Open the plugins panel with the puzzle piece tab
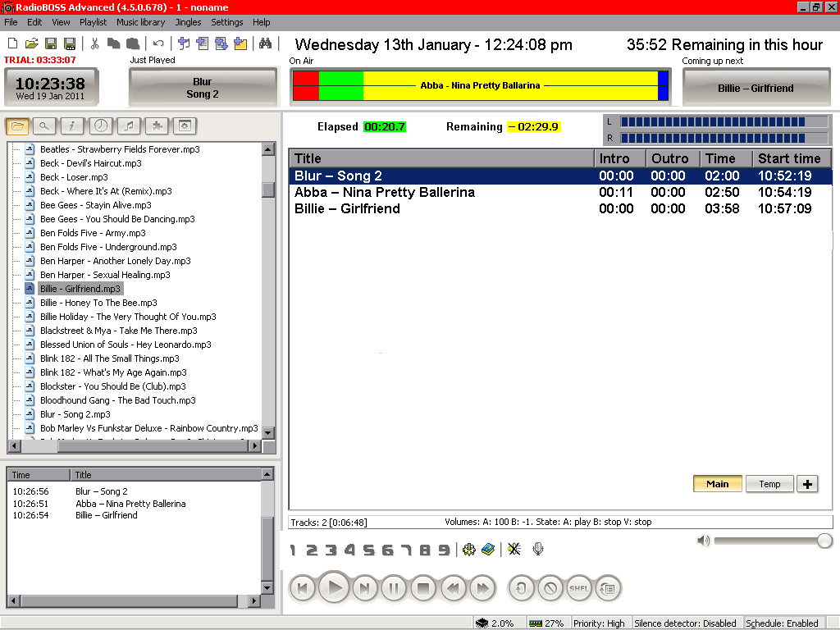Screen dimensions: 840x630 pos(157,126)
